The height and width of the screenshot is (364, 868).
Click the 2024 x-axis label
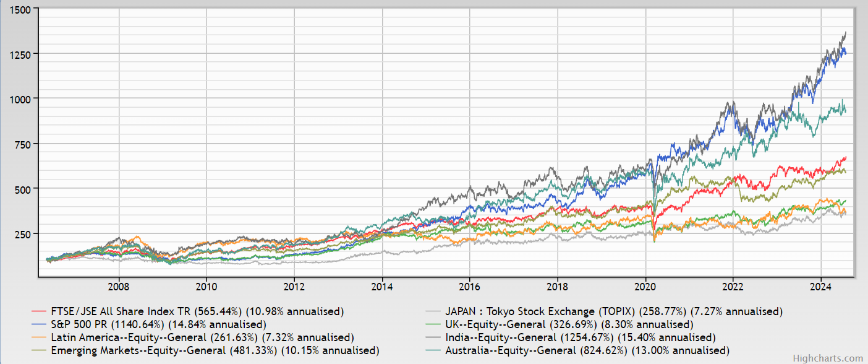[821, 287]
